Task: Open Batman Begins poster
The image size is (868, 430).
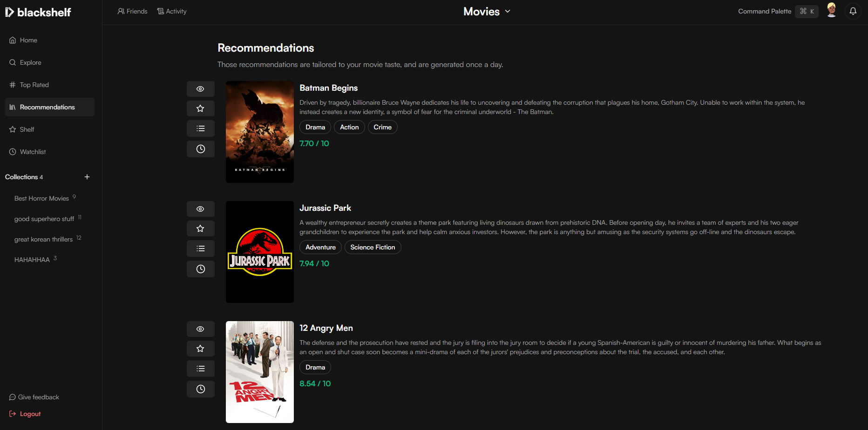Action: [x=260, y=132]
